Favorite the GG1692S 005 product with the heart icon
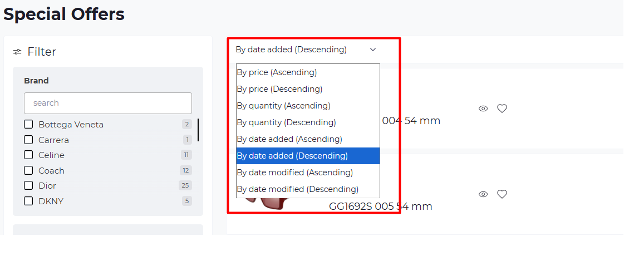This screenshot has height=256, width=644. coord(502,194)
